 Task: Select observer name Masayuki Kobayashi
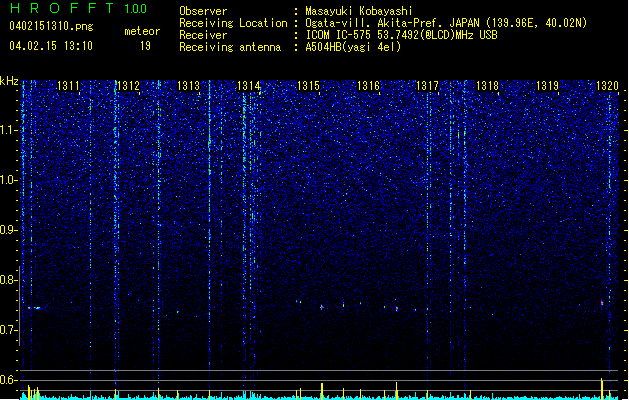coord(359,11)
